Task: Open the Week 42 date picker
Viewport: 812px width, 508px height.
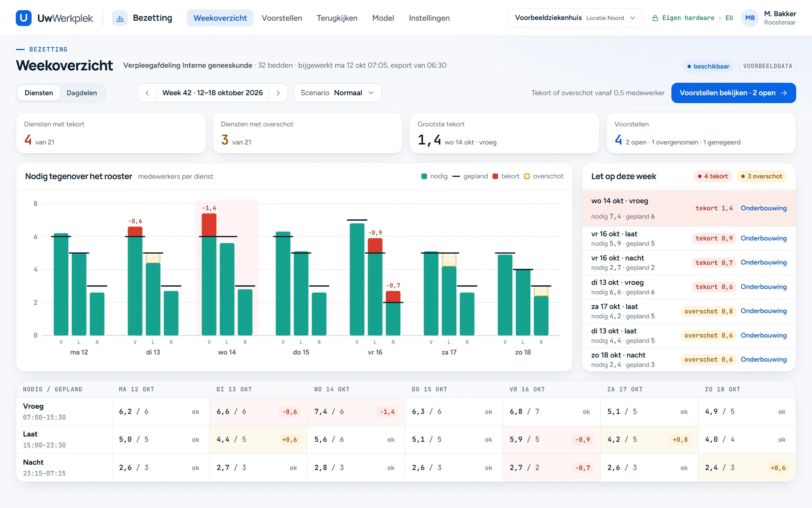Action: [x=212, y=93]
